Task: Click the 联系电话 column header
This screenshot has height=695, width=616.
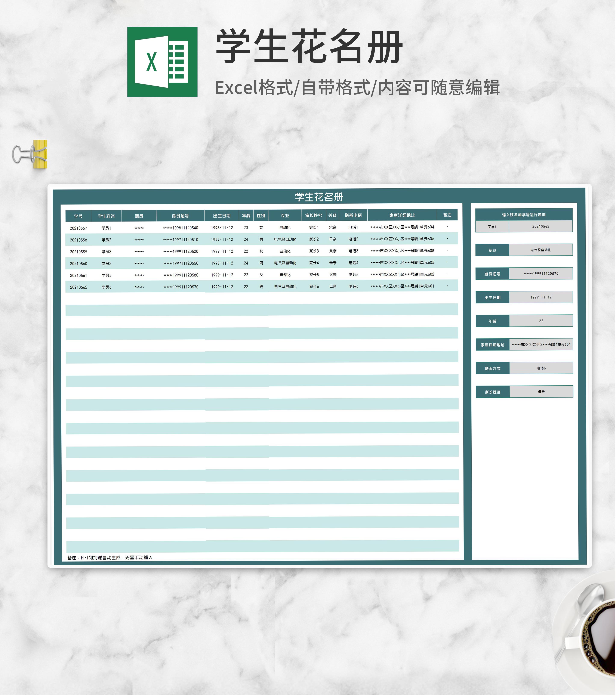Action: click(353, 215)
